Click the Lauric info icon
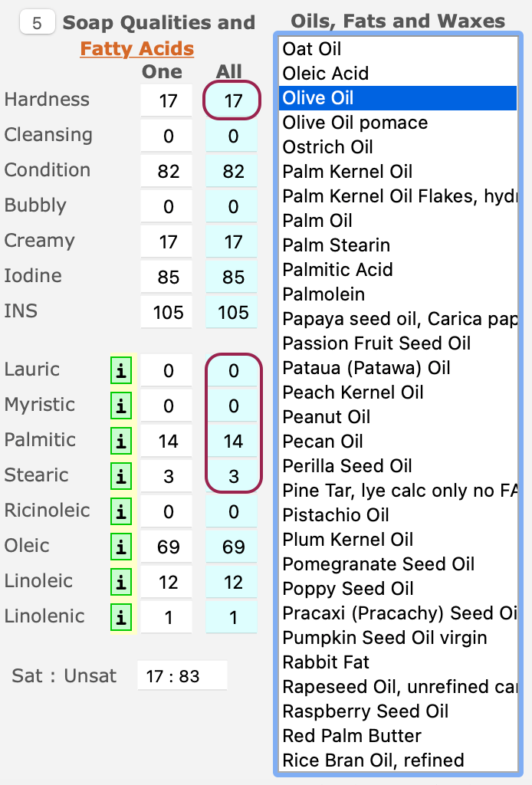This screenshot has height=785, width=532. (x=121, y=370)
